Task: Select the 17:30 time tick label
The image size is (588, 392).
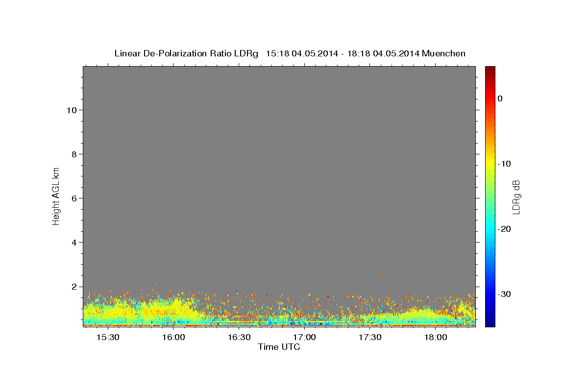Action: tap(370, 338)
